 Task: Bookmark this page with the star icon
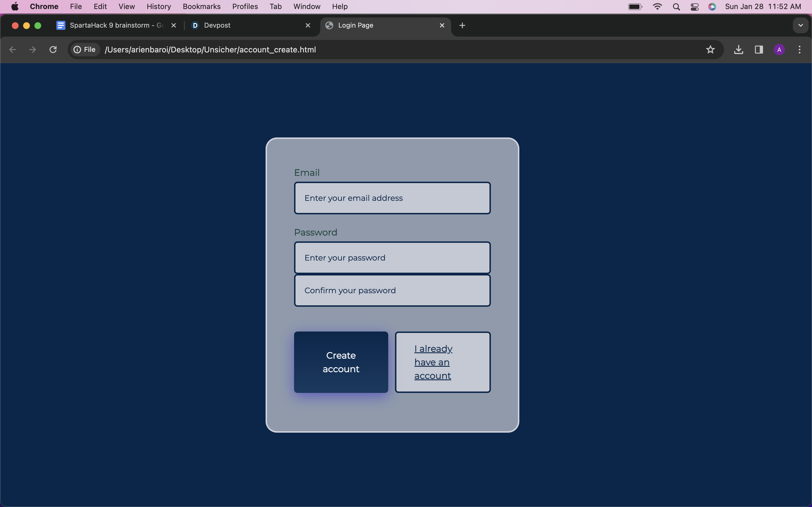pyautogui.click(x=710, y=50)
